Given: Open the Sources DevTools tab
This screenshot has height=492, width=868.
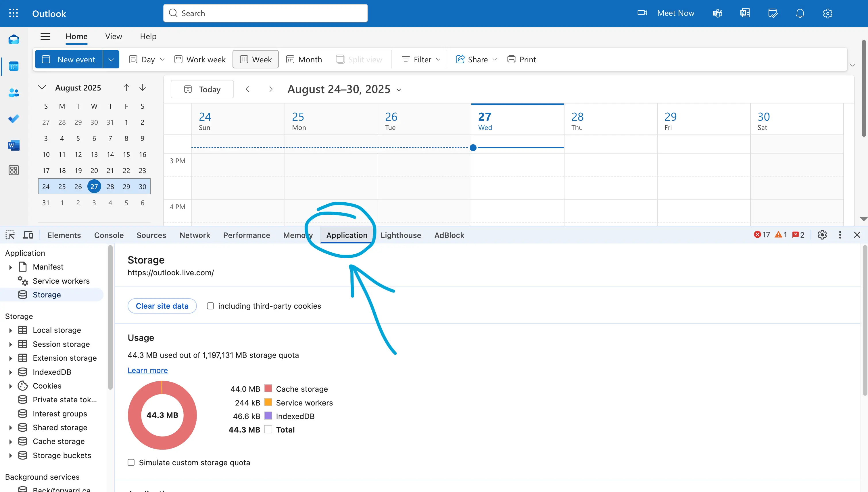Looking at the screenshot, I should point(151,235).
